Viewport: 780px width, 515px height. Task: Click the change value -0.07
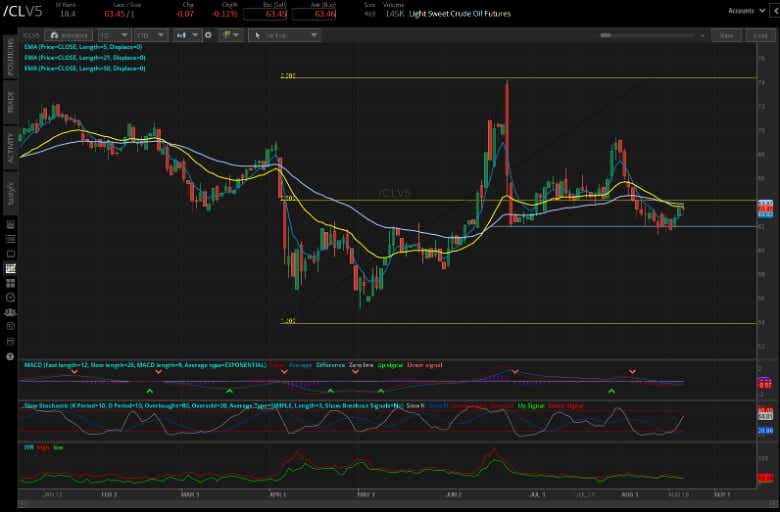(185, 14)
